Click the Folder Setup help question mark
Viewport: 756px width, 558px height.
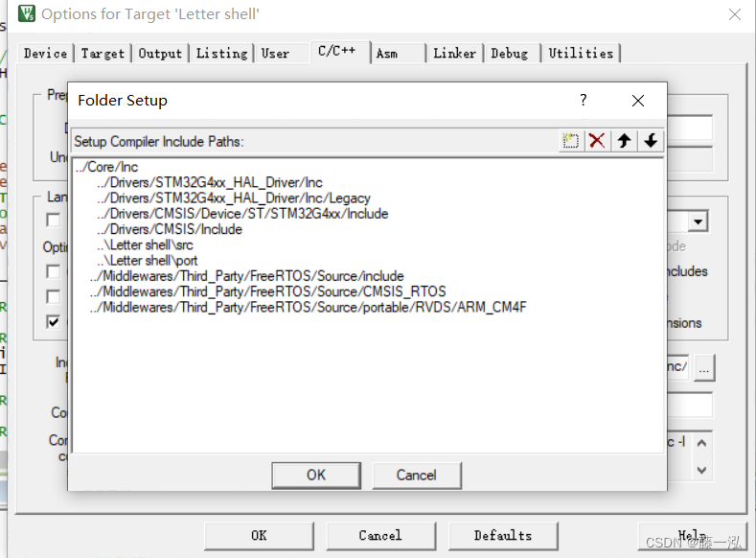pos(584,100)
